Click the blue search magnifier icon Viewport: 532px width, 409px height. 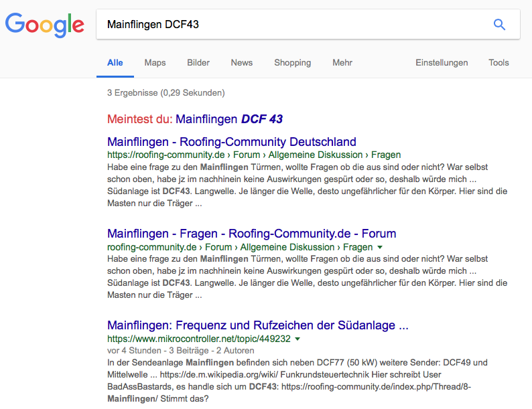click(499, 24)
